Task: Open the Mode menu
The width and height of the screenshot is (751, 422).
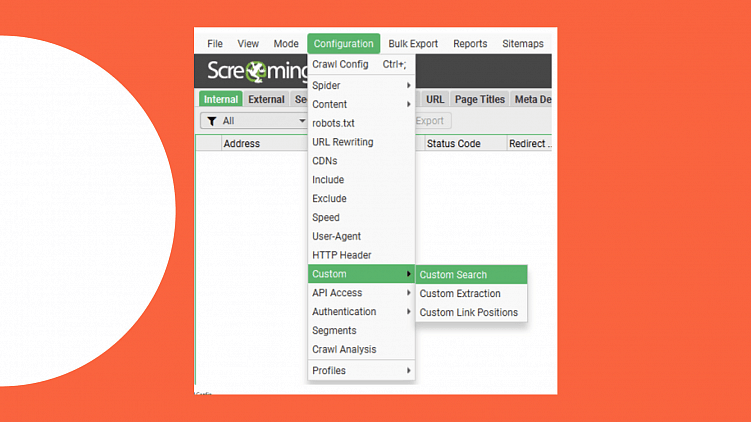Action: pyautogui.click(x=286, y=44)
